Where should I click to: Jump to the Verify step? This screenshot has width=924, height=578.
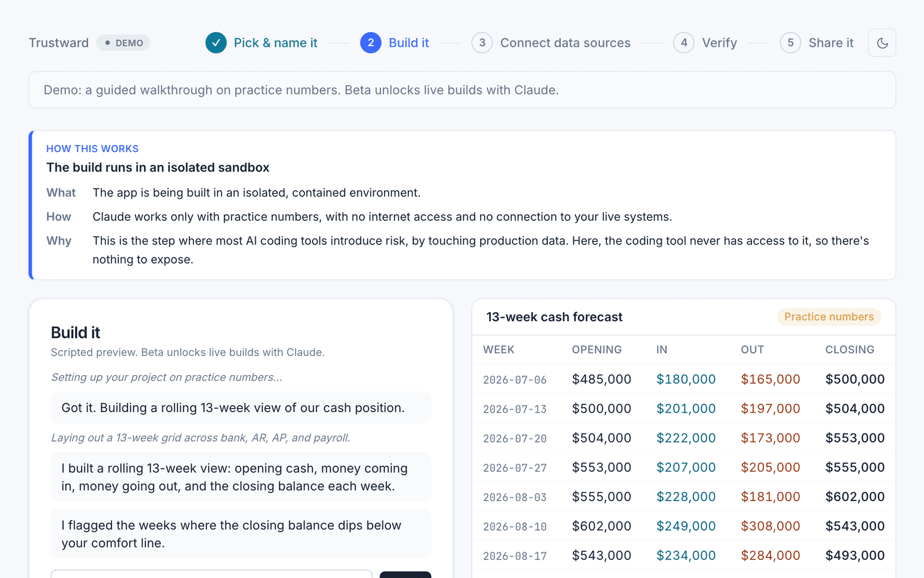[x=720, y=43]
